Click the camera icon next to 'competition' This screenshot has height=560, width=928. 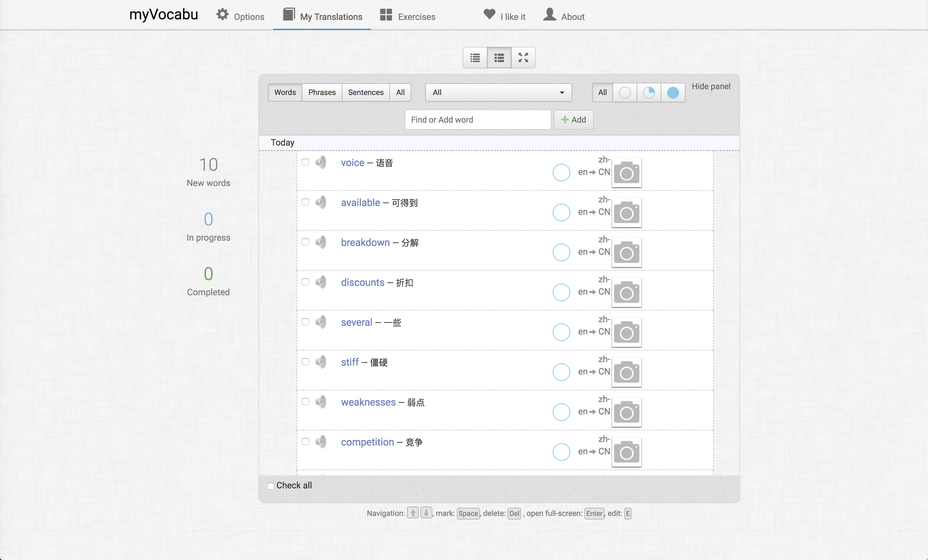(626, 451)
